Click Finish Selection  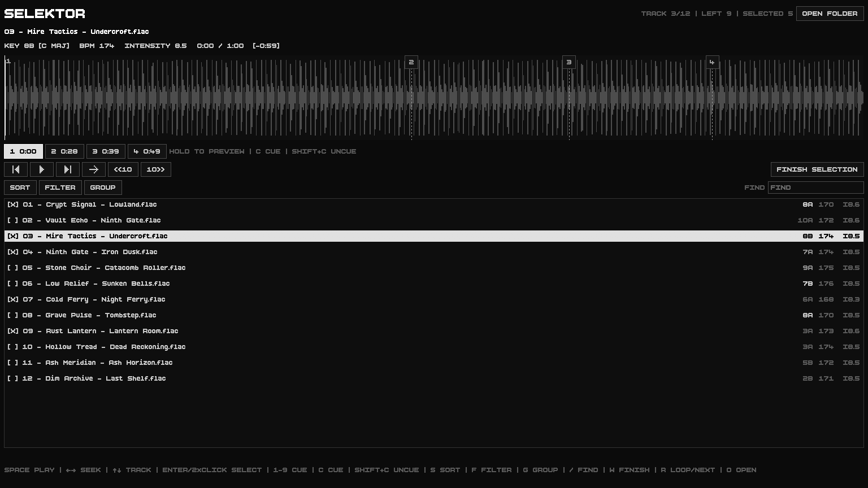tap(817, 169)
